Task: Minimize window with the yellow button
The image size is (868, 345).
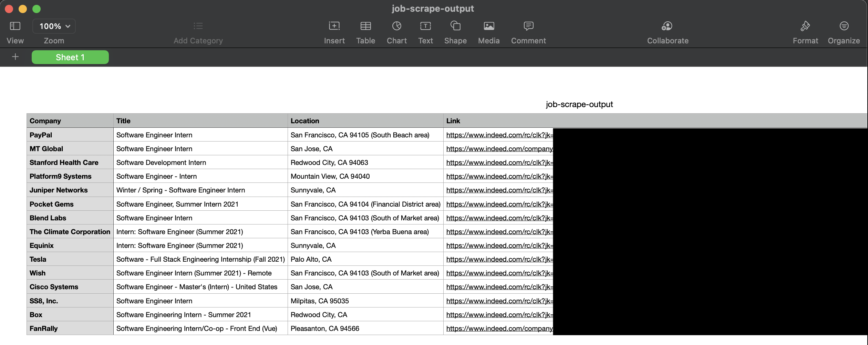Action: pyautogui.click(x=23, y=9)
